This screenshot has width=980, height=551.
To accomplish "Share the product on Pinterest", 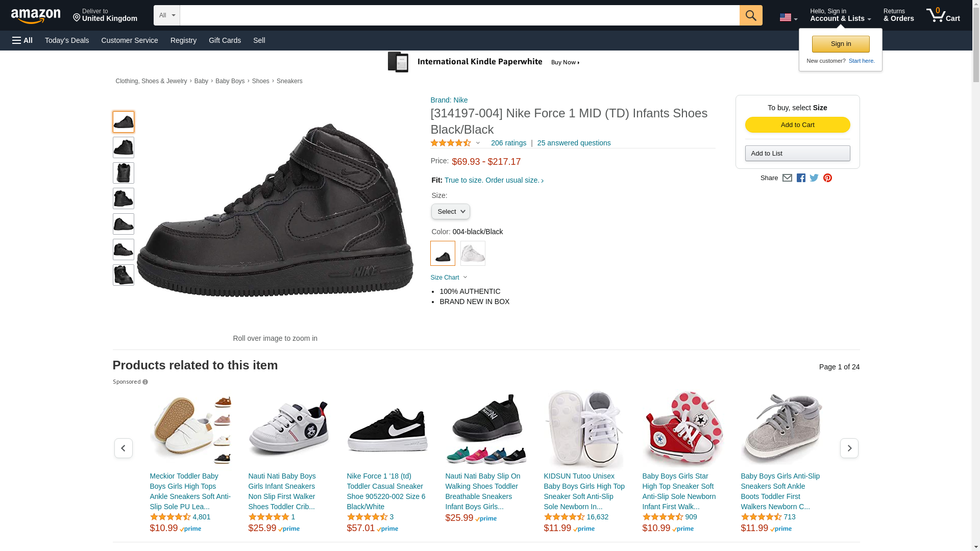I will (827, 178).
